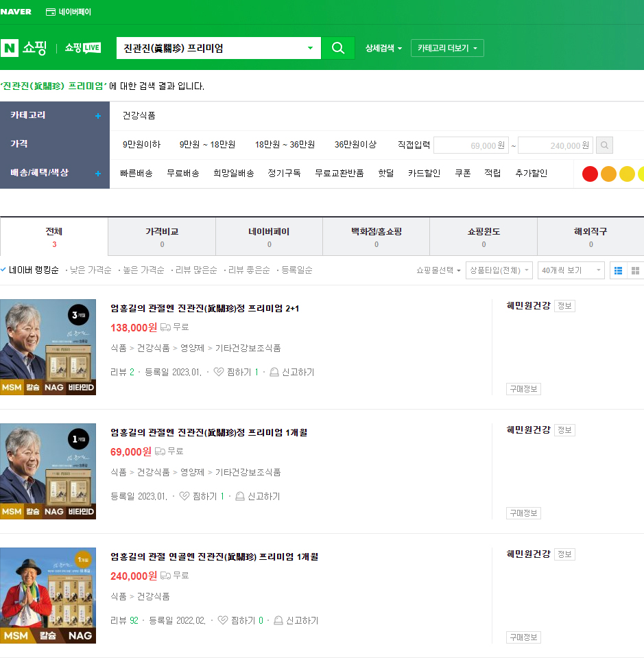The width and height of the screenshot is (644, 658).
Task: Sort by 네이버 랭킹순
Action: click(x=34, y=270)
